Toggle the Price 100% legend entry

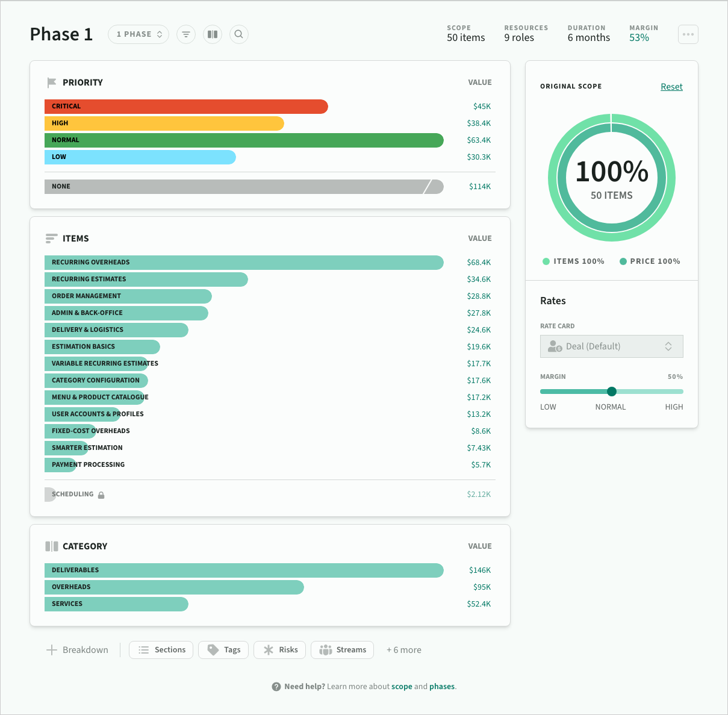point(650,261)
